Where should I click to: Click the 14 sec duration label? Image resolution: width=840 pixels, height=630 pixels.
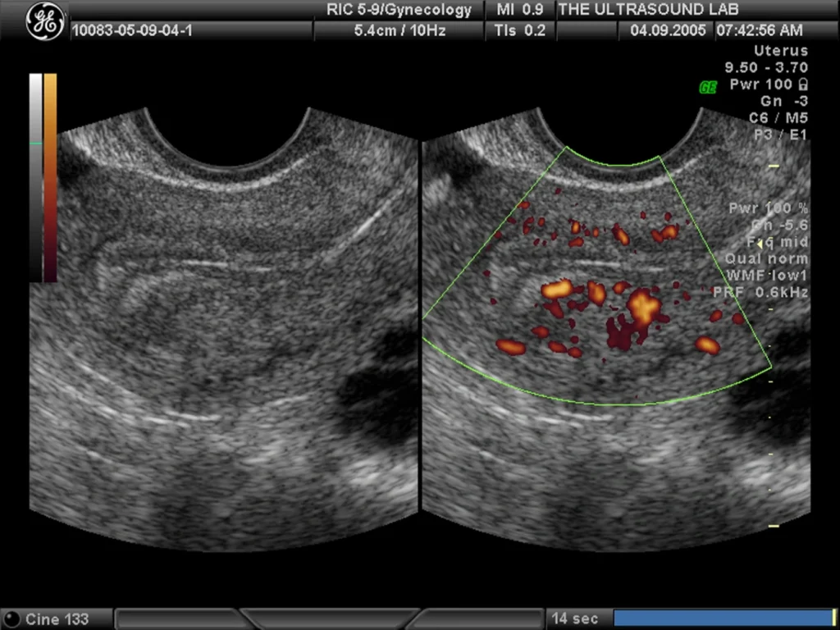coord(575,619)
